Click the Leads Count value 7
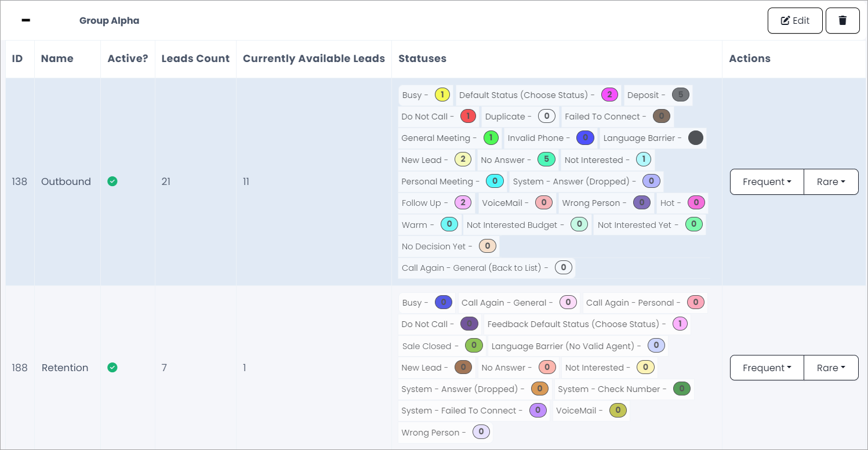Image resolution: width=868 pixels, height=450 pixels. pos(164,368)
